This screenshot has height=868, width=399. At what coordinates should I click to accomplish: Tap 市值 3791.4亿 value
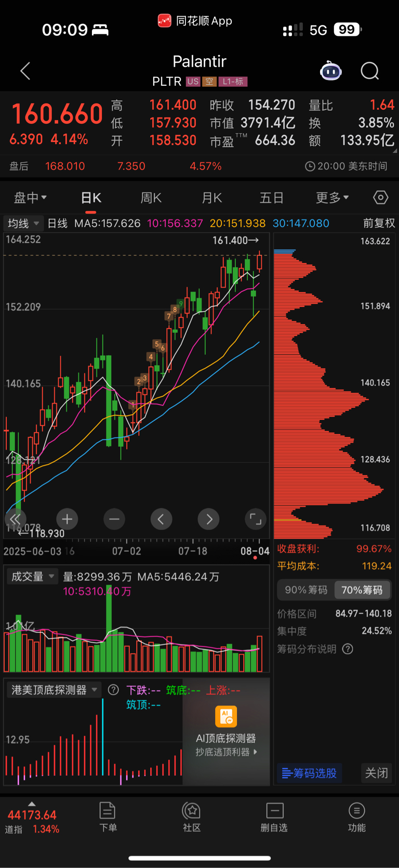268,123
